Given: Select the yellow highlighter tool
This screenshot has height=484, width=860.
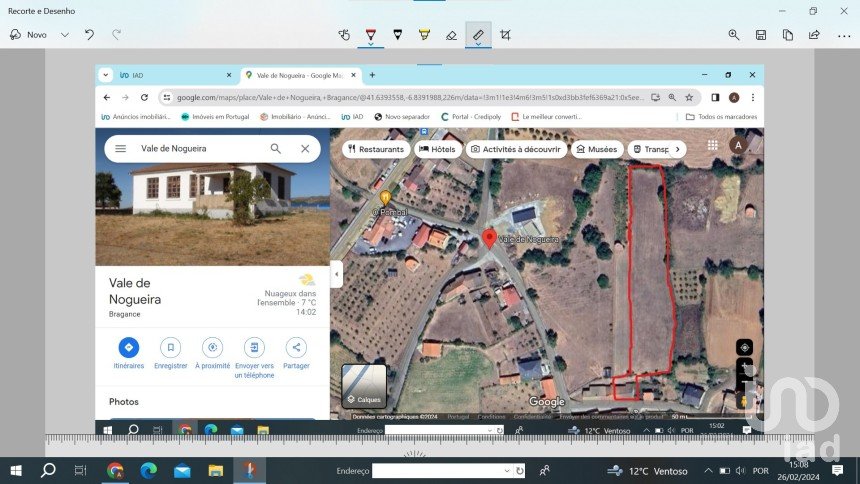Looking at the screenshot, I should coord(425,35).
